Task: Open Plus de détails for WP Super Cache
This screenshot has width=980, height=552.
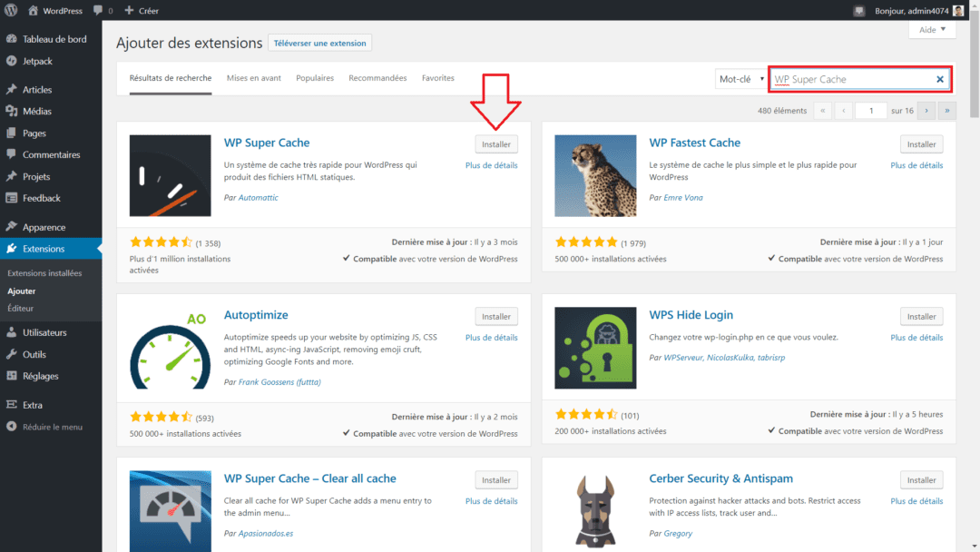Action: (491, 165)
